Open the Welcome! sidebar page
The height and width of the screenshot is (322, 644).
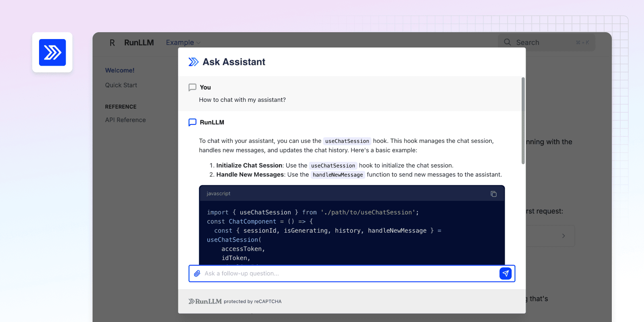(120, 70)
